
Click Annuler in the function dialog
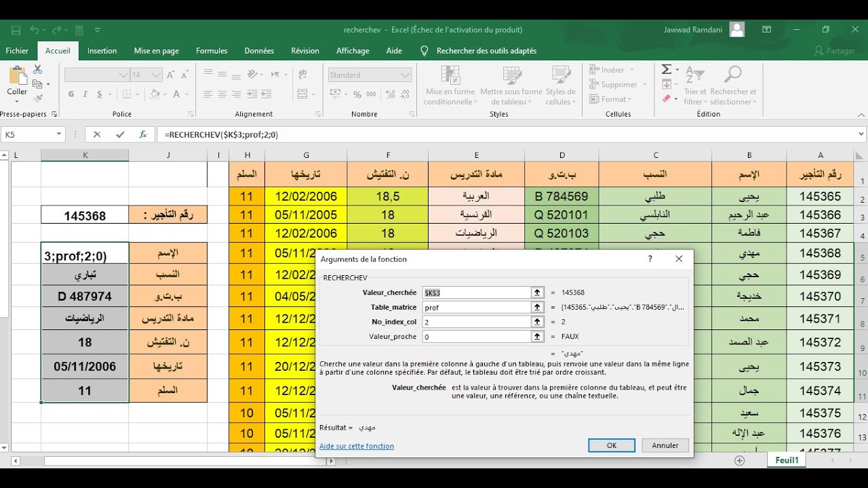tap(665, 445)
